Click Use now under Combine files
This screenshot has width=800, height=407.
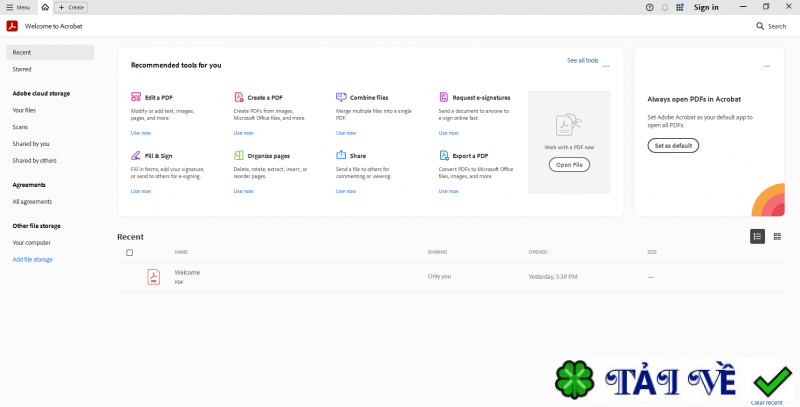[346, 133]
